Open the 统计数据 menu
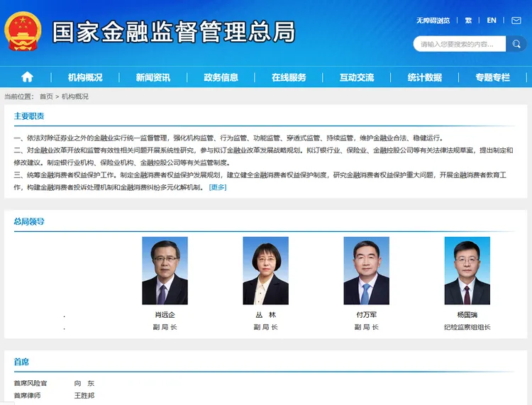The image size is (532, 405). coord(424,77)
